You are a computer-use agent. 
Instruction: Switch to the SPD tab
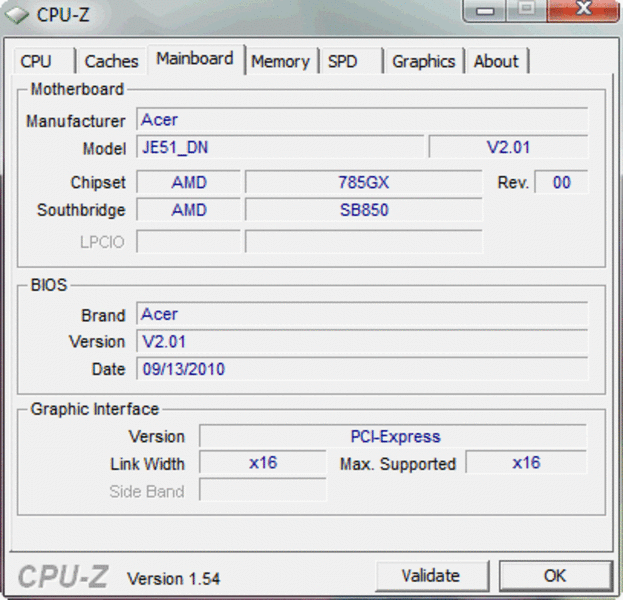(352, 62)
